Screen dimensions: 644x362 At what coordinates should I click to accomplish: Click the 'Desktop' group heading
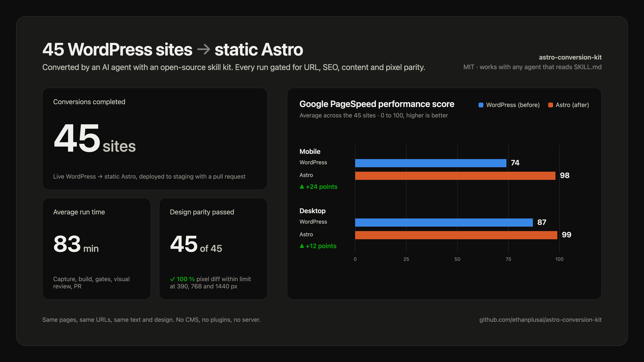pyautogui.click(x=313, y=211)
